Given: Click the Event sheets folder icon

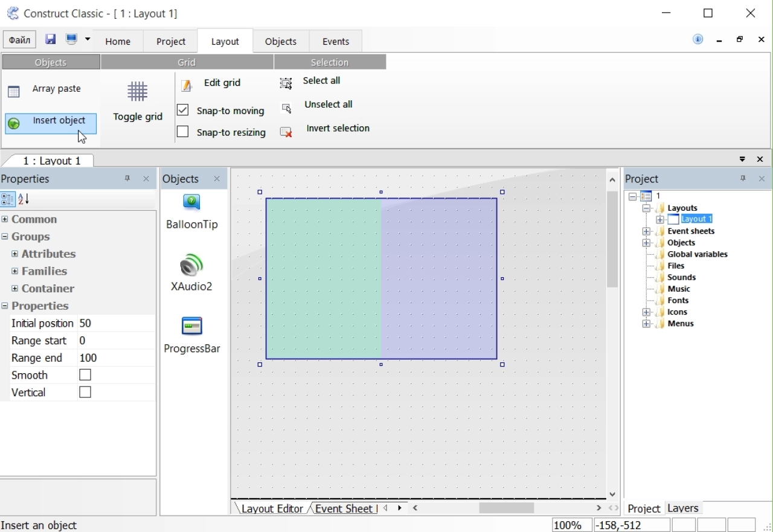Looking at the screenshot, I should tap(660, 231).
